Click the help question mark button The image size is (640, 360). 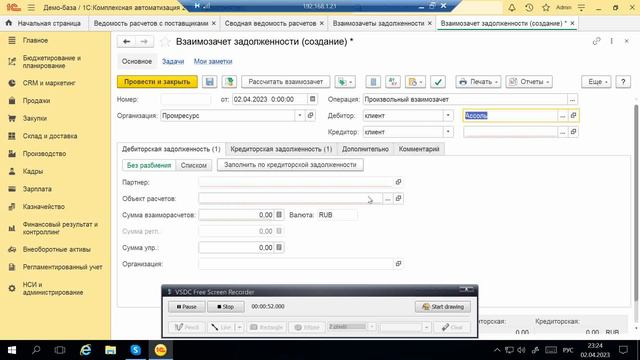(x=623, y=82)
